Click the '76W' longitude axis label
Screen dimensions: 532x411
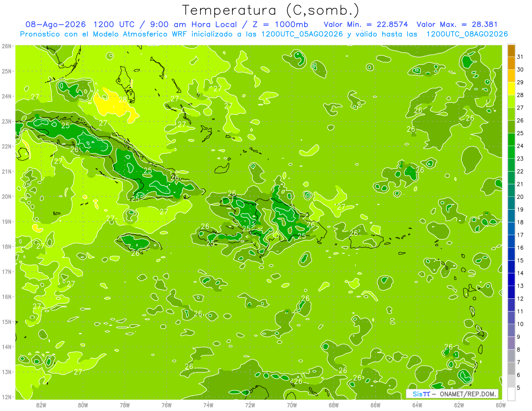(167, 405)
